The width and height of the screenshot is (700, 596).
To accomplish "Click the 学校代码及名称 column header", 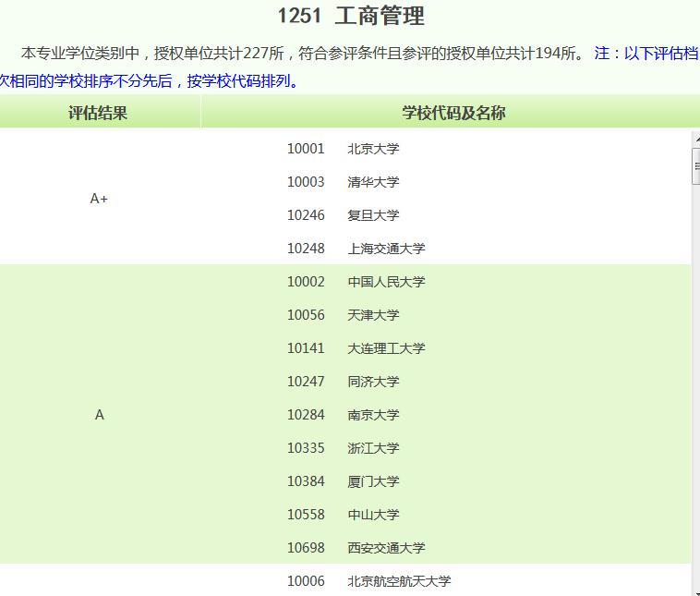I will [x=453, y=113].
